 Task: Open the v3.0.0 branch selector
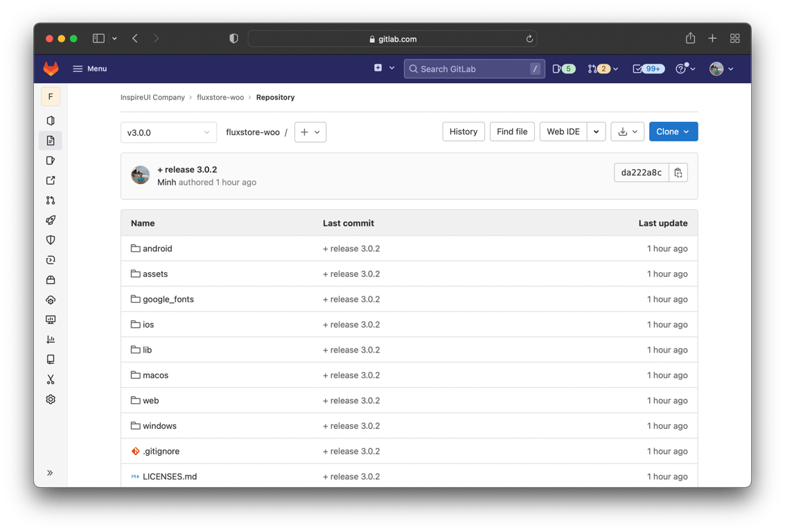click(x=169, y=132)
